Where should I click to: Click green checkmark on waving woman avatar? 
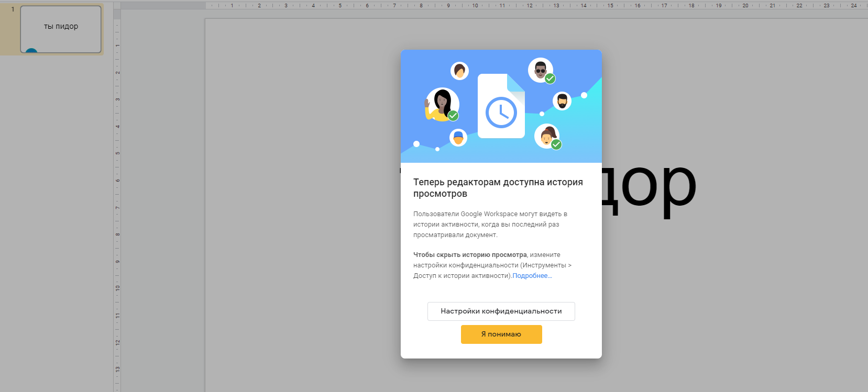(453, 116)
